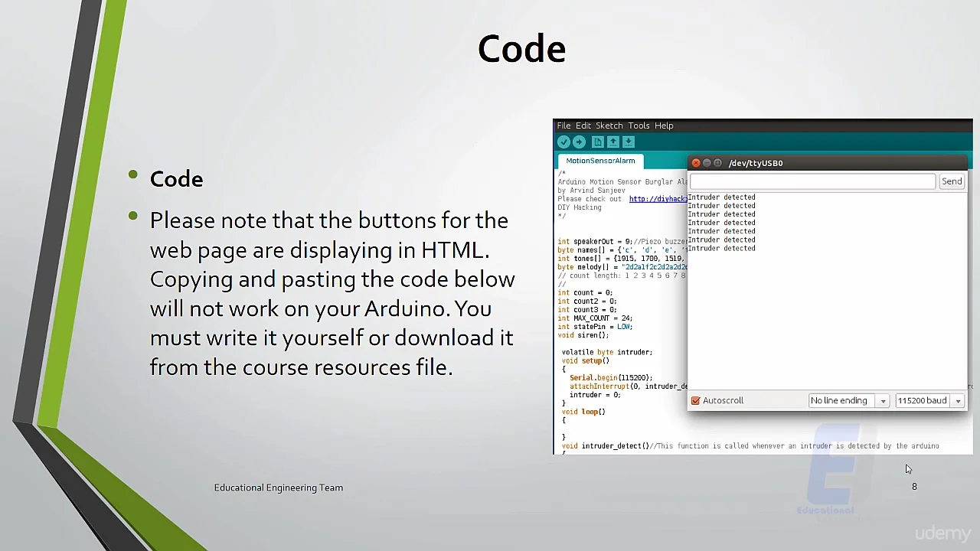Open the Edit menu

tap(583, 126)
